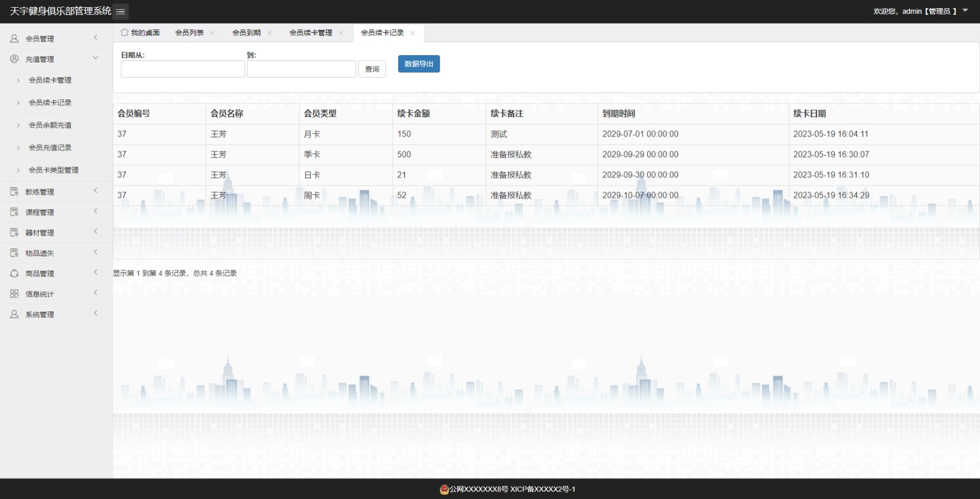Switch to the 我的桌面 tab
This screenshot has width=980, height=499.
click(140, 33)
